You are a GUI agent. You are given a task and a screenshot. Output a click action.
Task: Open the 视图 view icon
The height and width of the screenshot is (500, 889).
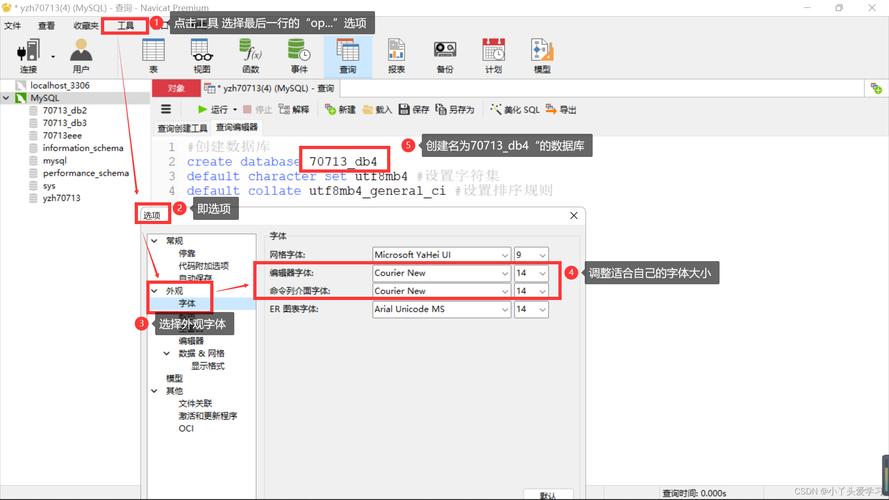tap(202, 56)
